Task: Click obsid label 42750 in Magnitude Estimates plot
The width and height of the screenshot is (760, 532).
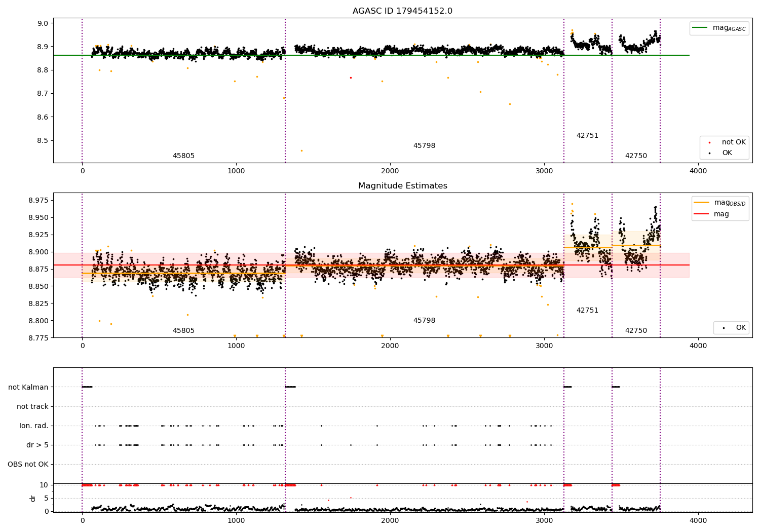Action: pyautogui.click(x=636, y=331)
